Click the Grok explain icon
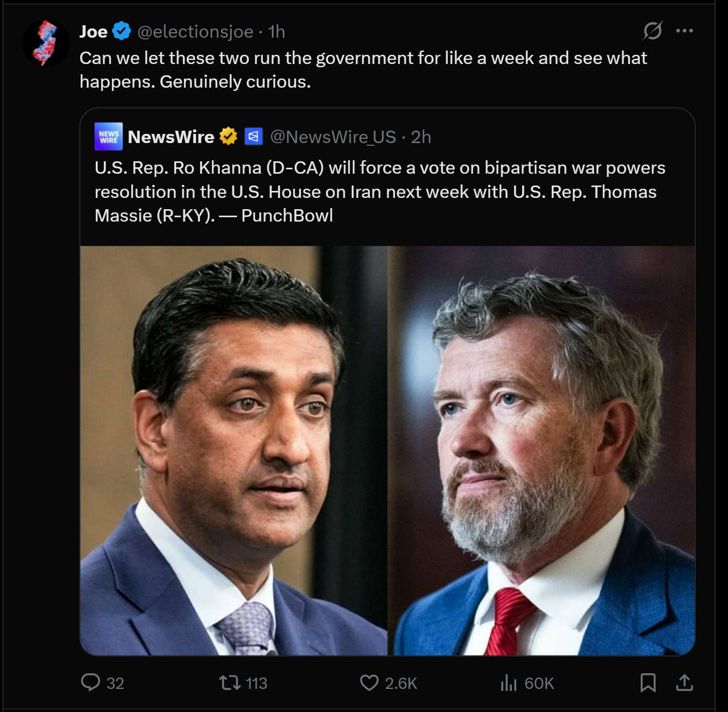Screen dimensions: 728x712 (x=653, y=31)
